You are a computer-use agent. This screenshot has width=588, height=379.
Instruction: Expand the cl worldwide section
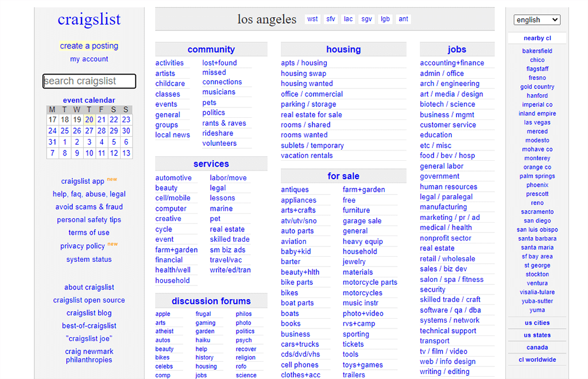(537, 360)
